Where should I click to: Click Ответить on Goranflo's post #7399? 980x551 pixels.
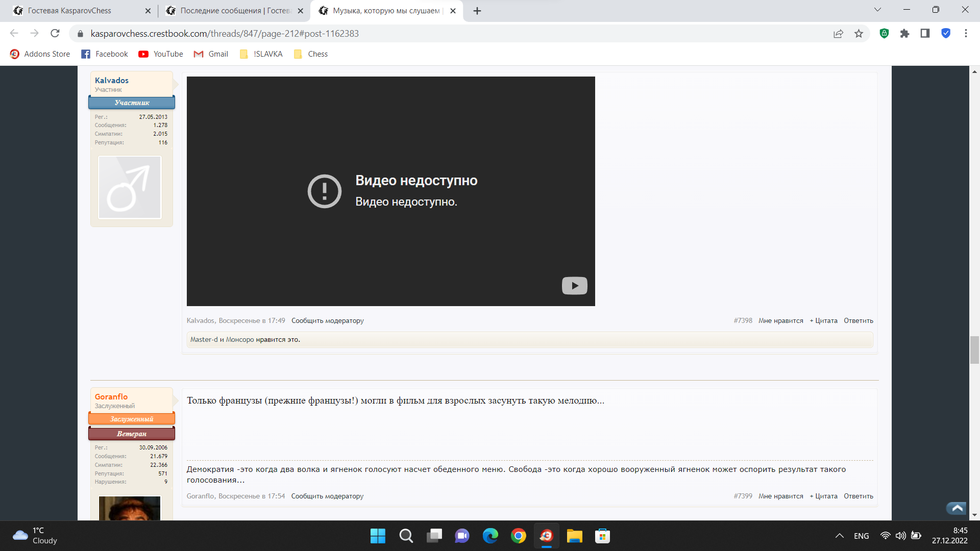tap(858, 496)
